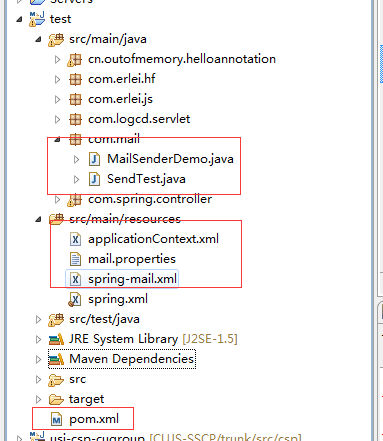Collapse the src/main/java source folder
Image resolution: width=383 pixels, height=441 pixels.
coord(38,39)
